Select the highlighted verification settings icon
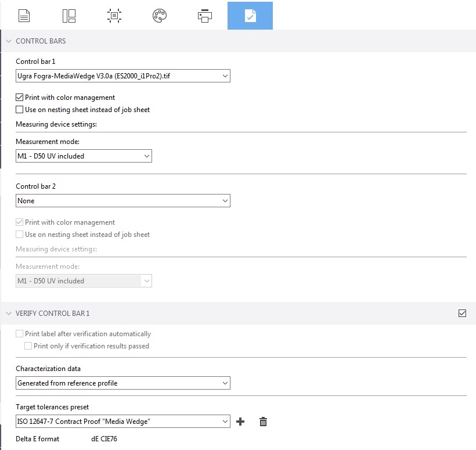This screenshot has width=476, height=450. 250,15
